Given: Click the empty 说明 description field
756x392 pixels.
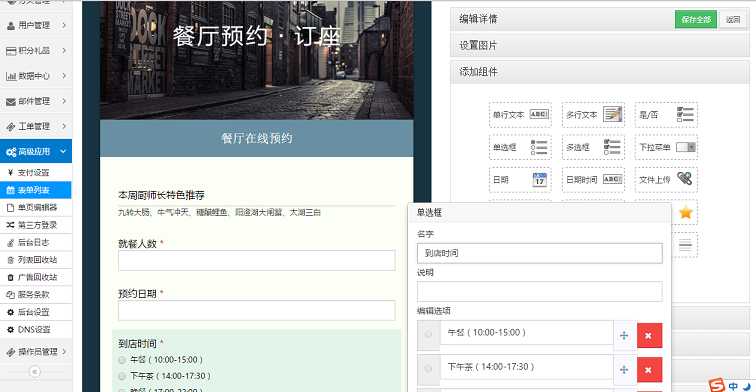Looking at the screenshot, I should click(540, 292).
